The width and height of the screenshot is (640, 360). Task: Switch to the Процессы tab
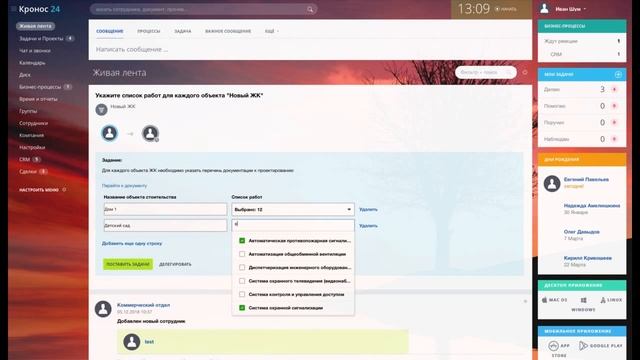coord(149,31)
